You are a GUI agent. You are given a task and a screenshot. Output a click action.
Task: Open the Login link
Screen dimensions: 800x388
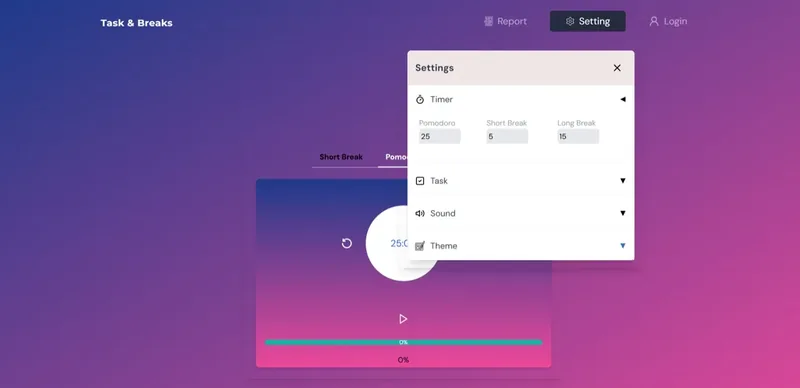point(668,21)
